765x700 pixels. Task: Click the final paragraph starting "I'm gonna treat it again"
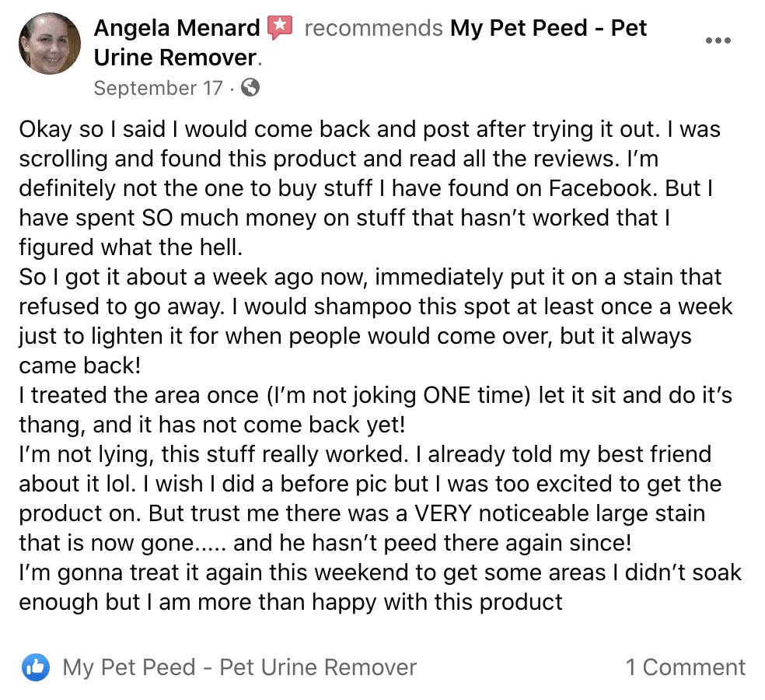pyautogui.click(x=380, y=587)
